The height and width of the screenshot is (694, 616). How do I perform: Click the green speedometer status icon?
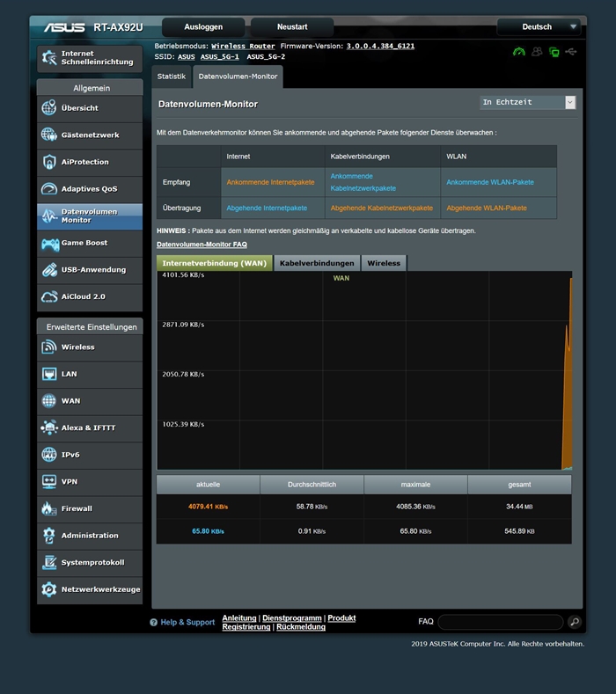point(519,52)
